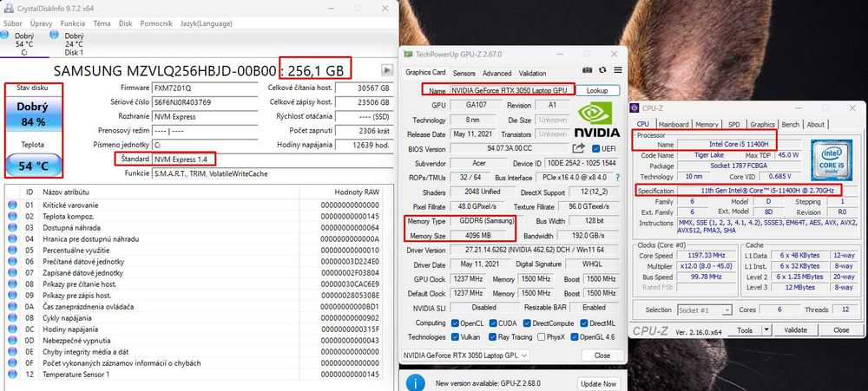Switch to the Validation tab in GPU-Z

tap(532, 73)
